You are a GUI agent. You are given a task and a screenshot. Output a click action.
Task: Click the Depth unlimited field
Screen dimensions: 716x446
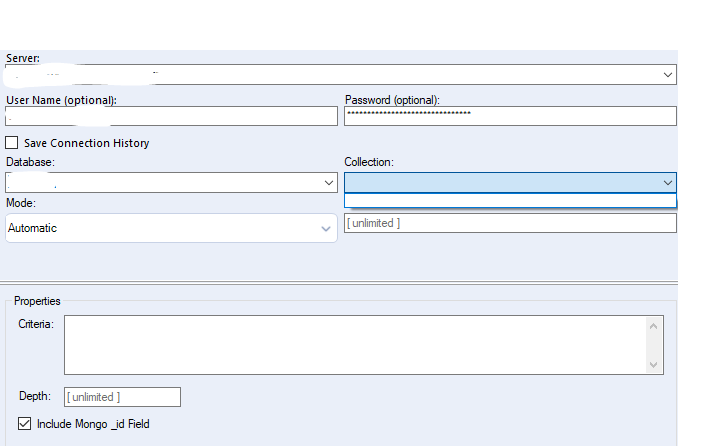pyautogui.click(x=122, y=397)
